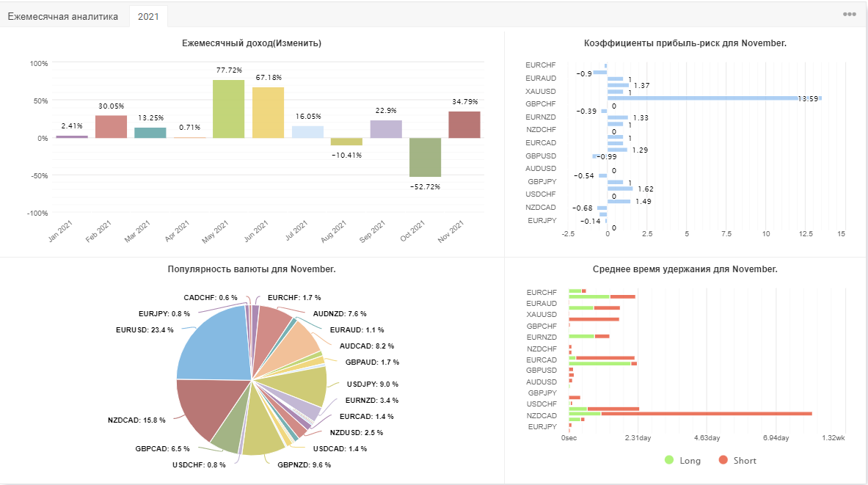The width and height of the screenshot is (868, 485).
Task: Click the EURJPY: 0.8 % pie label
Action: 164,314
